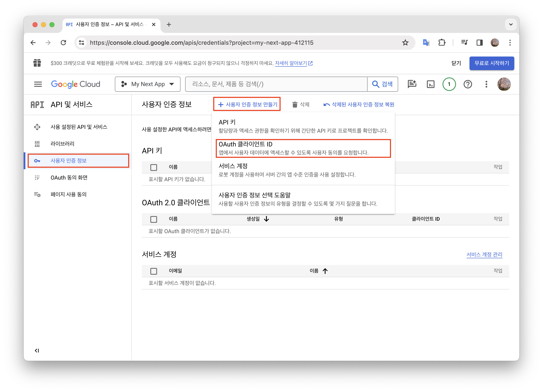Image resolution: width=543 pixels, height=392 pixels.
Task: Click the trash 삭제 delete button
Action: coord(301,105)
